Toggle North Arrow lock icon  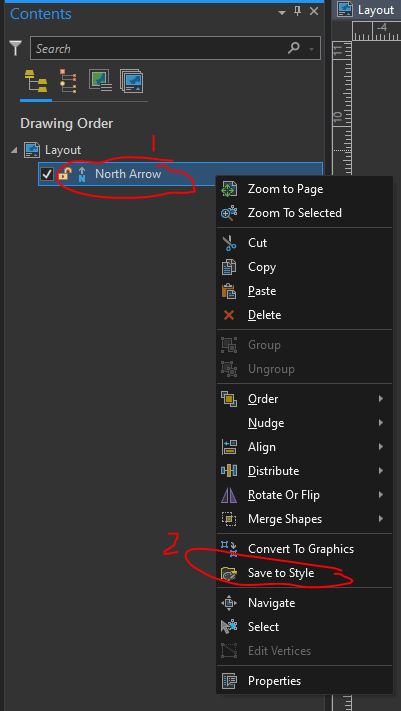[x=65, y=174]
